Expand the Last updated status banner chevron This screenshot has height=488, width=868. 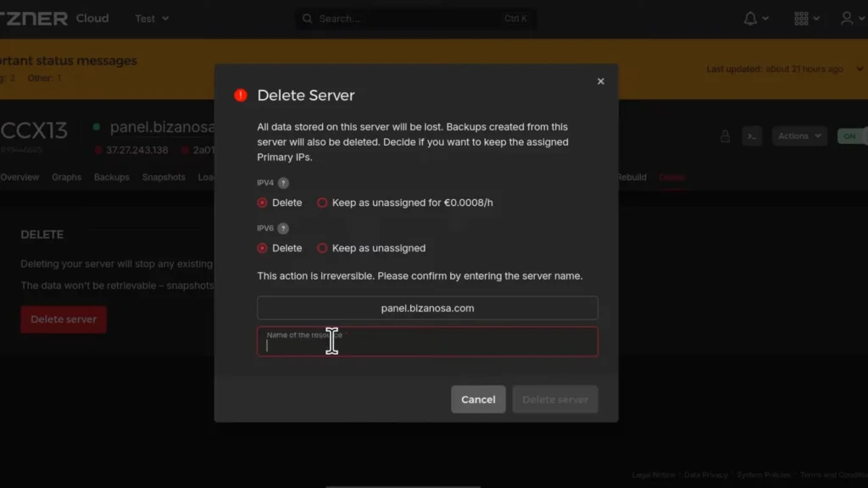click(x=859, y=69)
